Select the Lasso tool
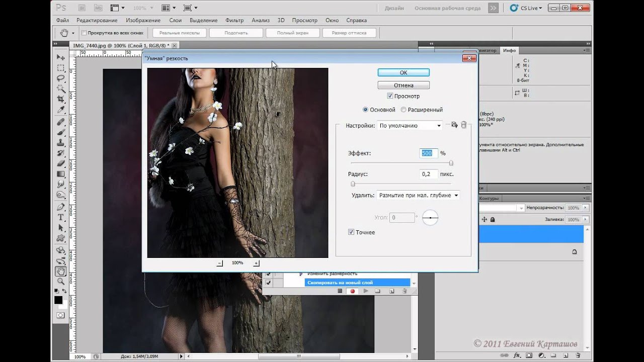 click(61, 78)
